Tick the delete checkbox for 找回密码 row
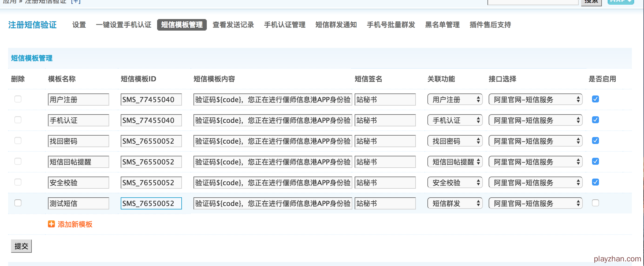Screen dimensions: 644x266 (x=18, y=141)
